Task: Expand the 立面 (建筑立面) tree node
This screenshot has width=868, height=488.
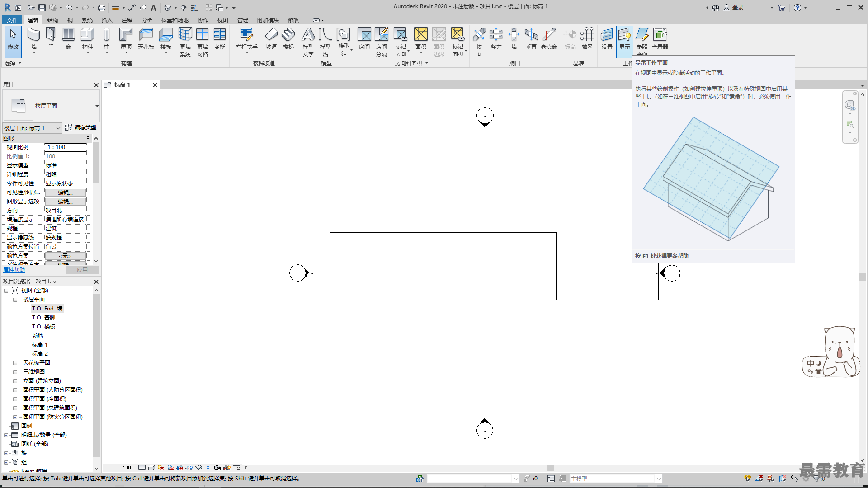Action: click(x=15, y=381)
